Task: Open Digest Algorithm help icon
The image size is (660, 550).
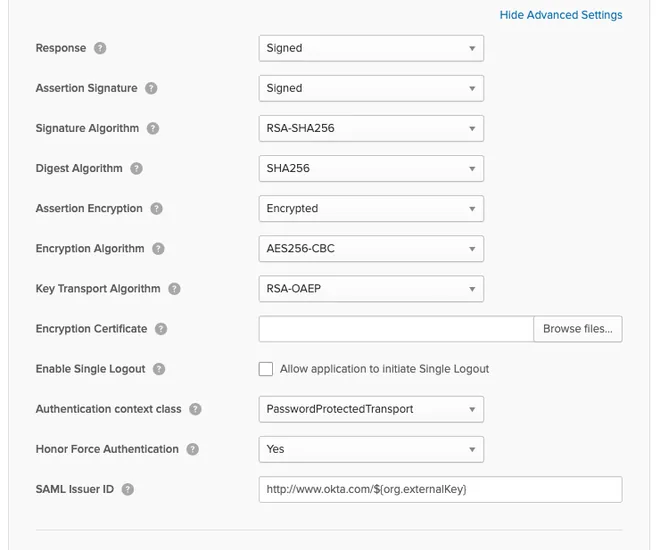Action: [136, 168]
